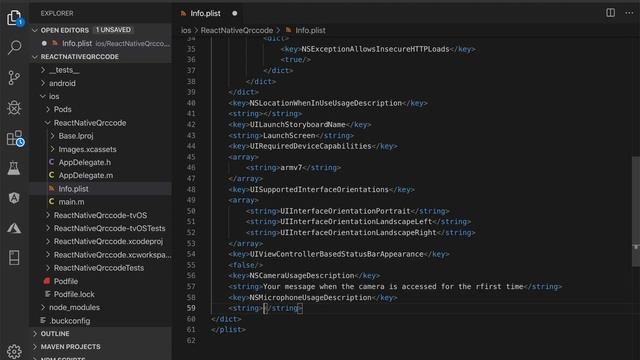Close the unsaved Info.plist tab dot
Viewport: 640px width, 360px height.
tap(235, 13)
